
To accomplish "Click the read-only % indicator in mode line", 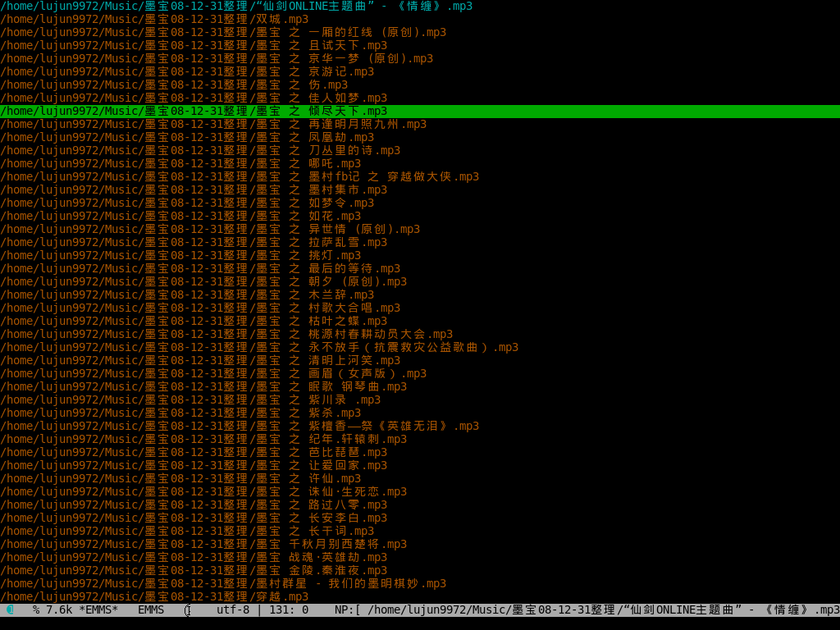I will point(36,609).
